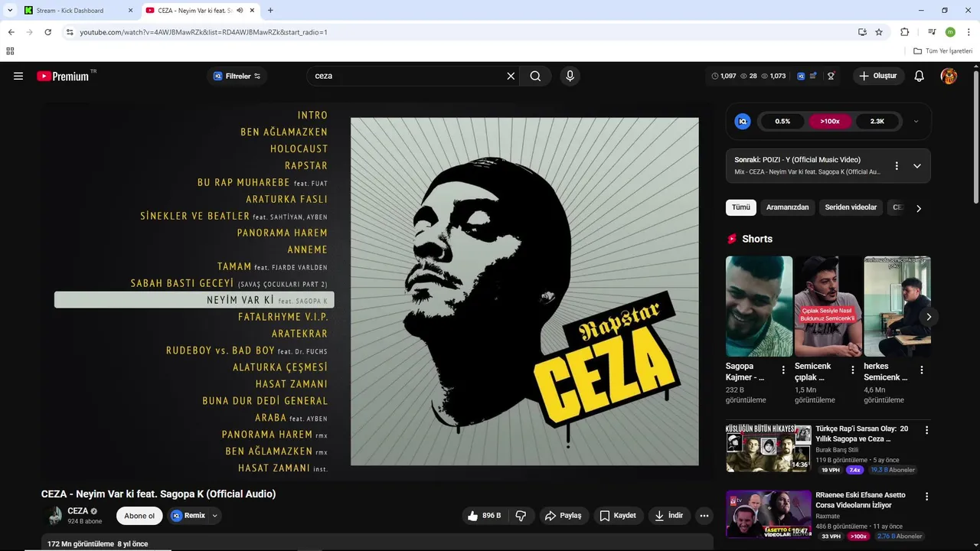Screen dimensions: 980x551
Task: Submit search with the magnifier button
Action: (535, 76)
